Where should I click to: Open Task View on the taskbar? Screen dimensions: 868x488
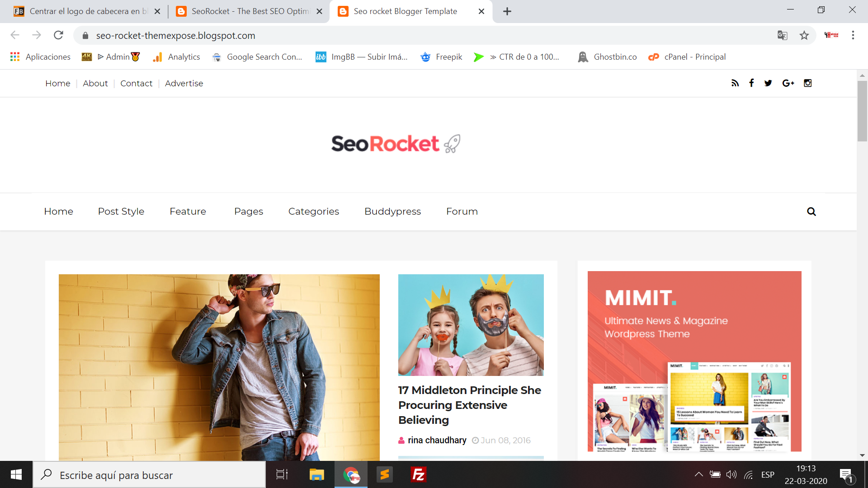point(282,474)
